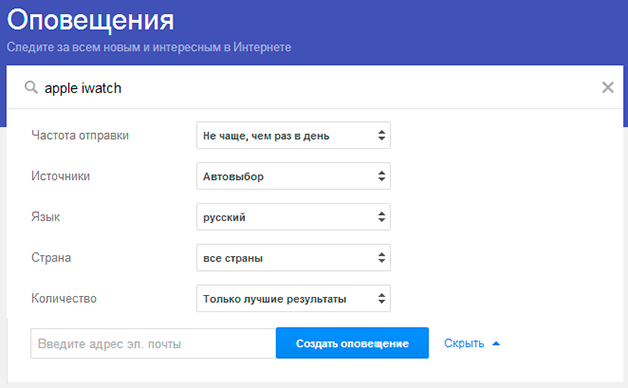Viewport: 628px width, 388px height.
Task: Focus the 'apple iwatch' search field
Action: (x=316, y=88)
